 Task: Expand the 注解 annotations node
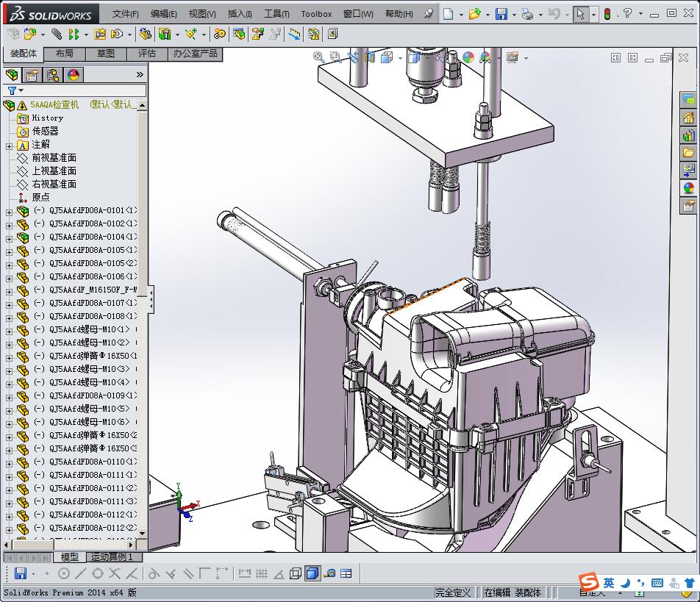click(x=9, y=145)
